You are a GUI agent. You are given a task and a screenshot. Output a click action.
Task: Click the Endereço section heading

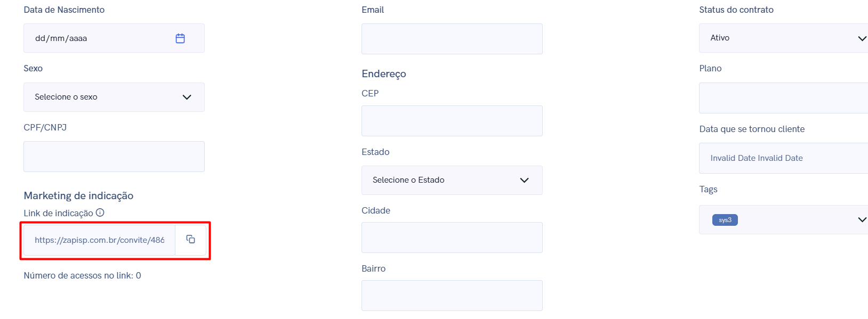(x=384, y=74)
